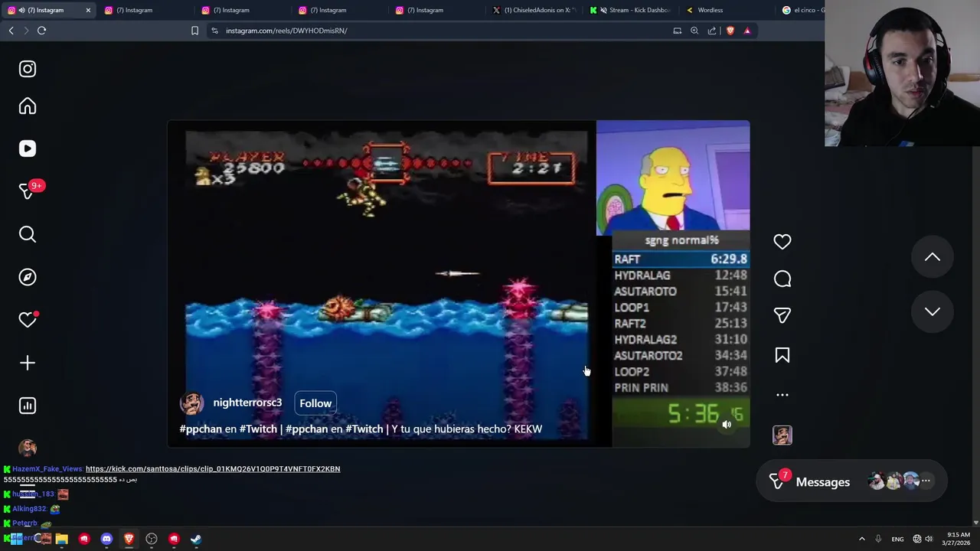Switch to third Instagram tab
The width and height of the screenshot is (980, 551).
point(242,10)
